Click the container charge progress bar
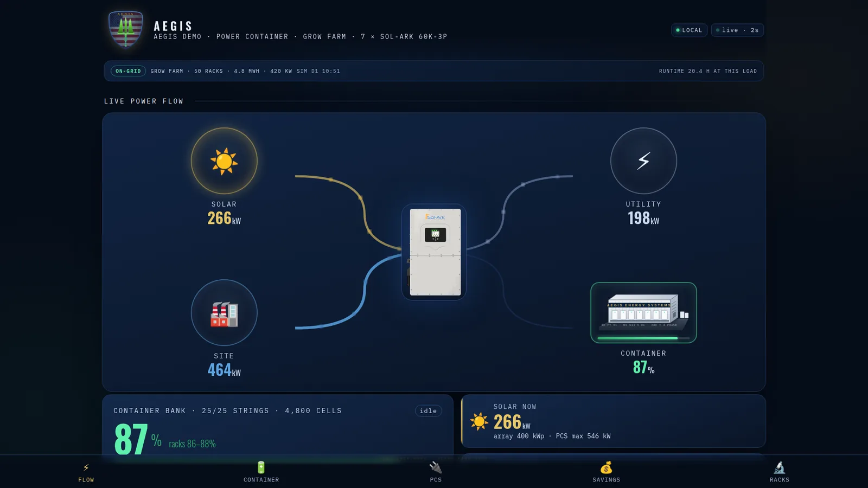This screenshot has width=868, height=488. click(x=643, y=338)
